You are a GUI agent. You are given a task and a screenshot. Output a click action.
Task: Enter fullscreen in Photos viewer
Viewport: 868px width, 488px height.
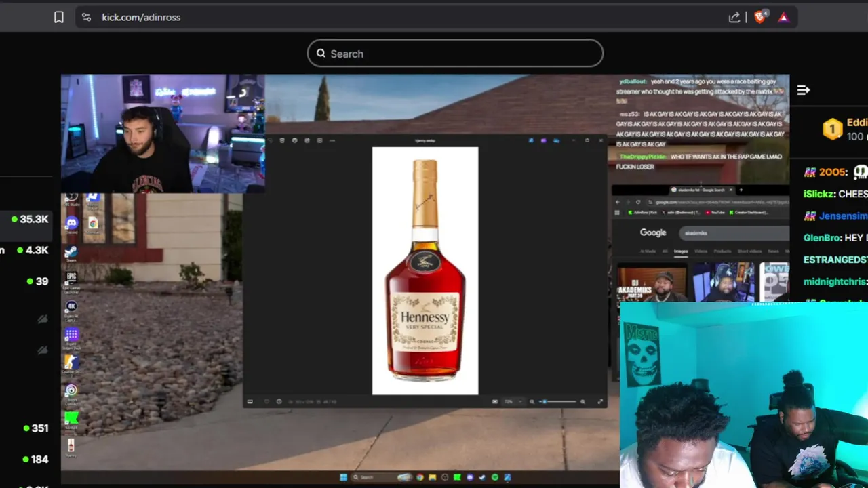[600, 401]
